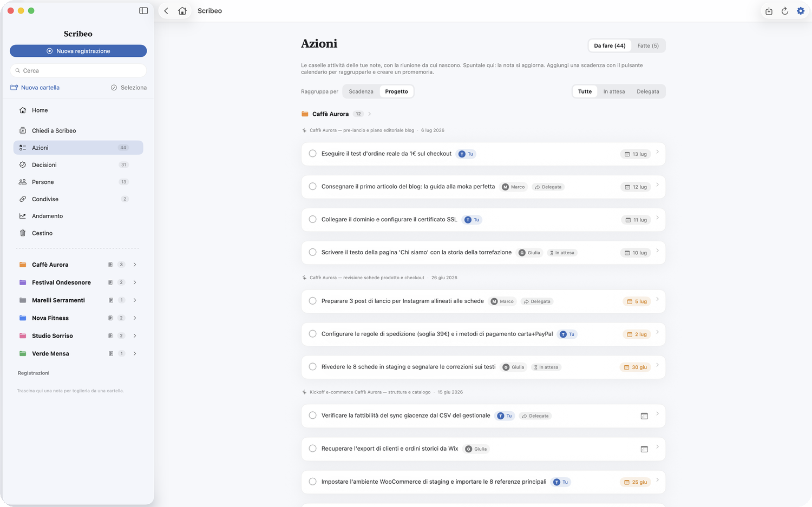This screenshot has height=507, width=812.
Task: Click the Caffè Aurora folder icon in the heading
Action: point(305,114)
